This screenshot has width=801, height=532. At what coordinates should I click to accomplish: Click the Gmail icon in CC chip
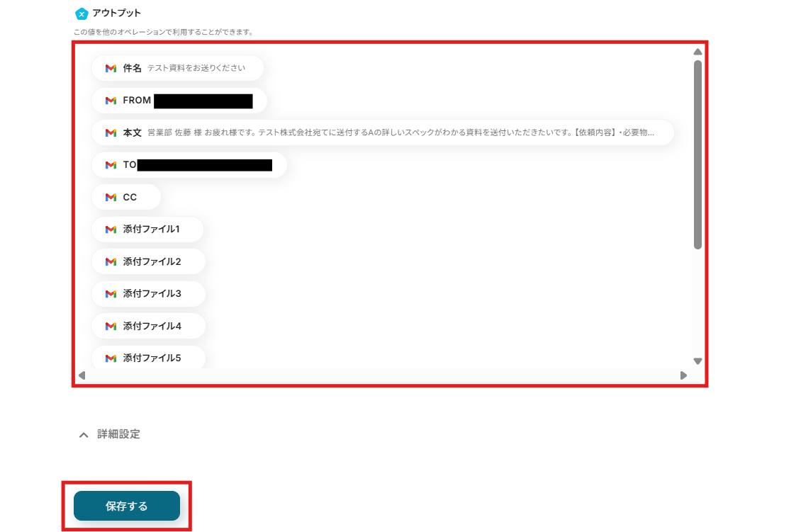coord(111,197)
